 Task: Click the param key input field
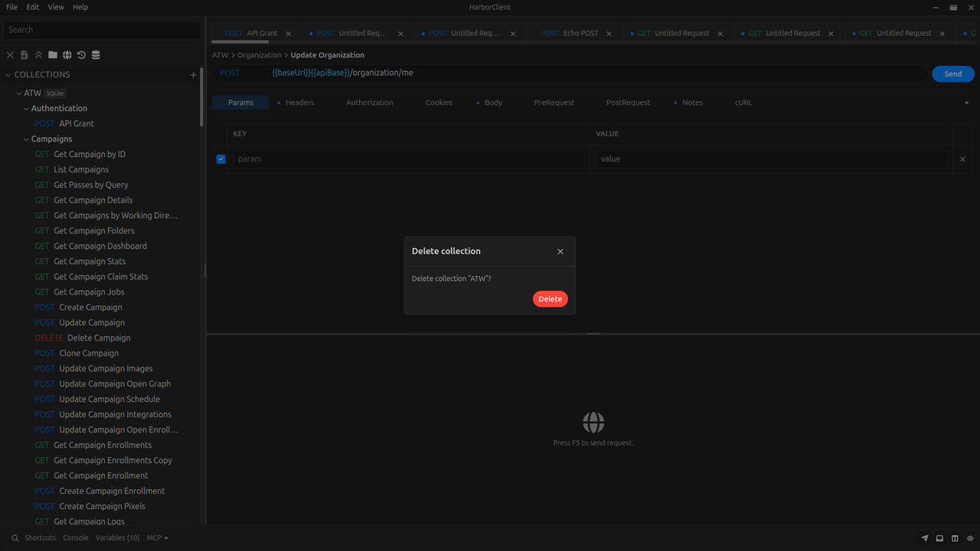click(408, 159)
